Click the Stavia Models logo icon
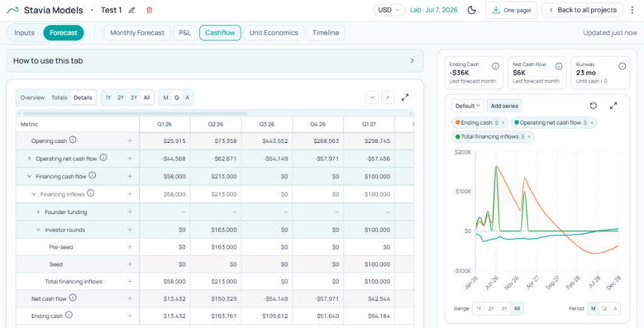 point(13,10)
